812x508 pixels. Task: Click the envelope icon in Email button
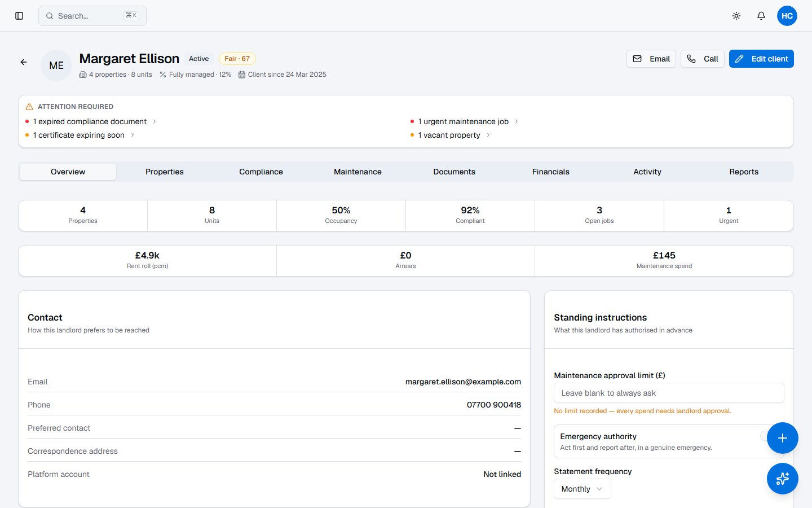637,59
